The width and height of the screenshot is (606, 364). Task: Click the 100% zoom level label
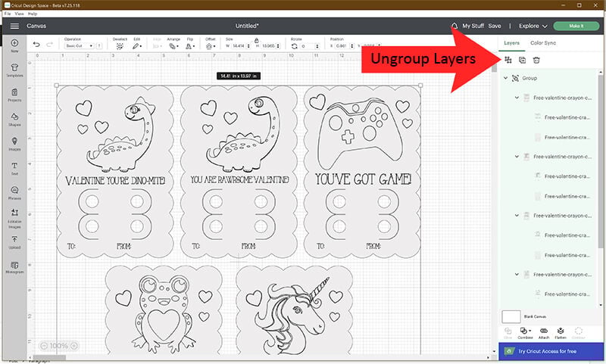59,346
